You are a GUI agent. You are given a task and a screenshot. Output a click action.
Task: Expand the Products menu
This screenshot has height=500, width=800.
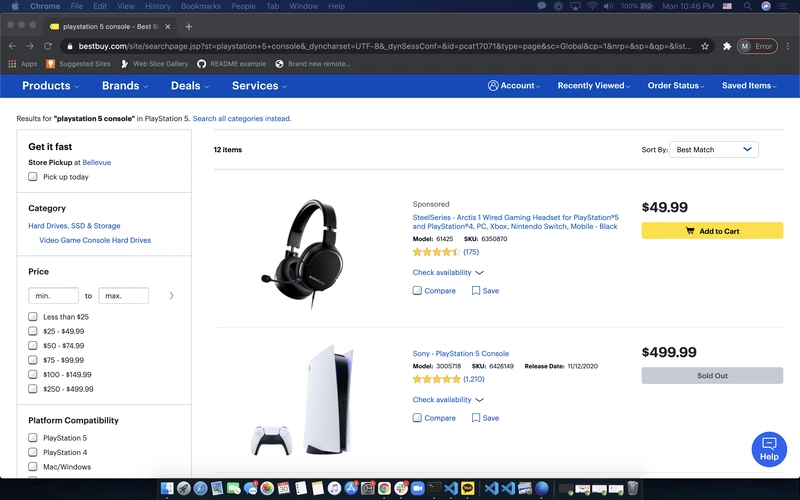50,86
